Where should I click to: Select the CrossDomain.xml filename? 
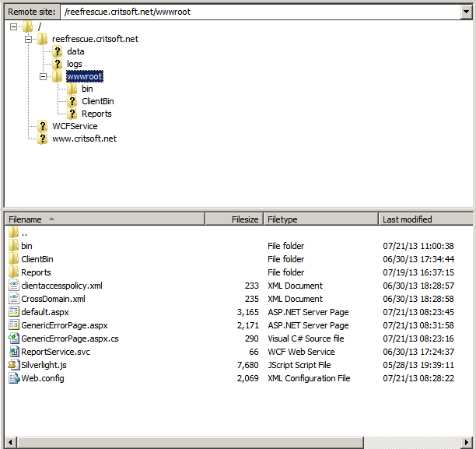(53, 299)
